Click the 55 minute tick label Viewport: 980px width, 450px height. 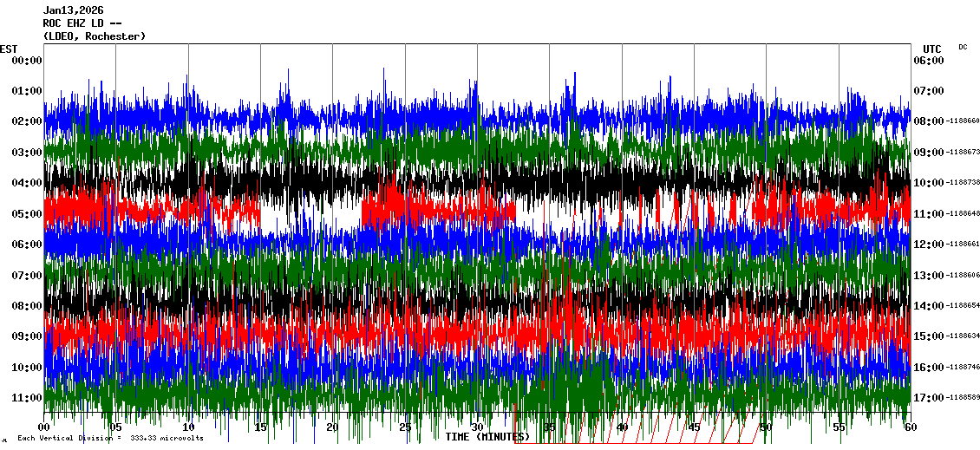point(838,428)
